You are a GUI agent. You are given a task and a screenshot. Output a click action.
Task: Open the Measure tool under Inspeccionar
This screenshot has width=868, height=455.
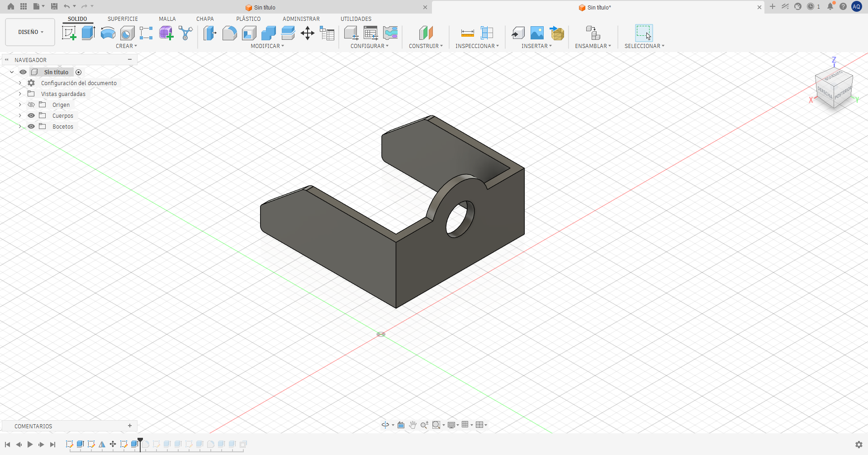pyautogui.click(x=467, y=33)
